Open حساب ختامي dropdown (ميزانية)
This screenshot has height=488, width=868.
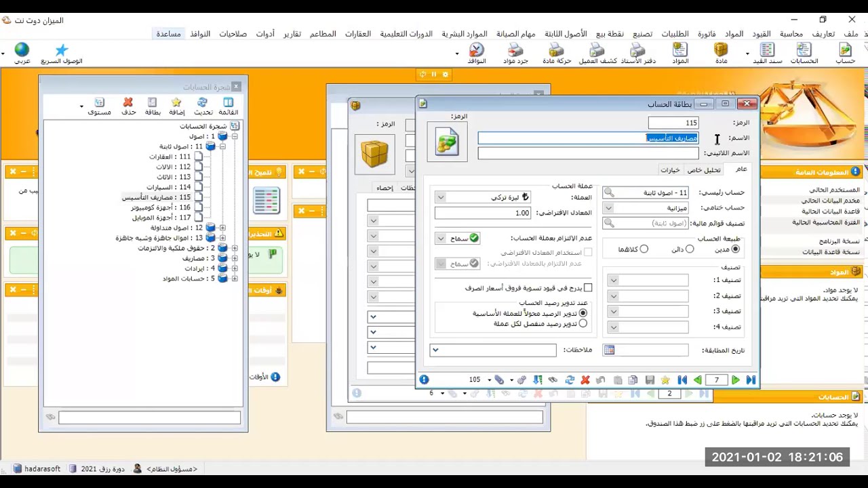[x=609, y=208]
